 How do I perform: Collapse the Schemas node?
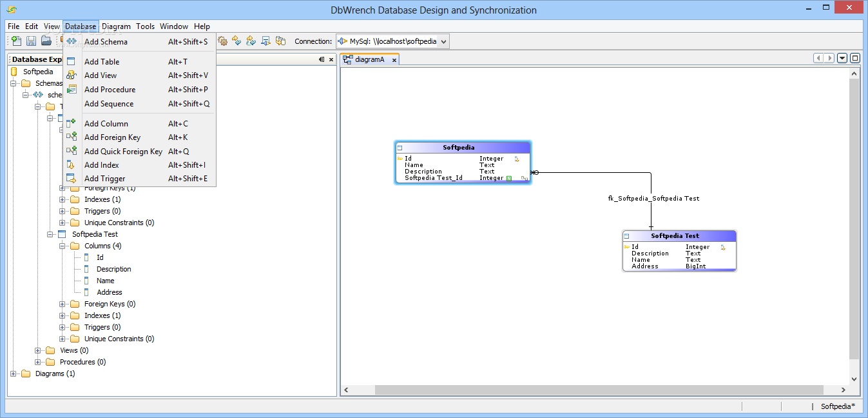pos(14,83)
